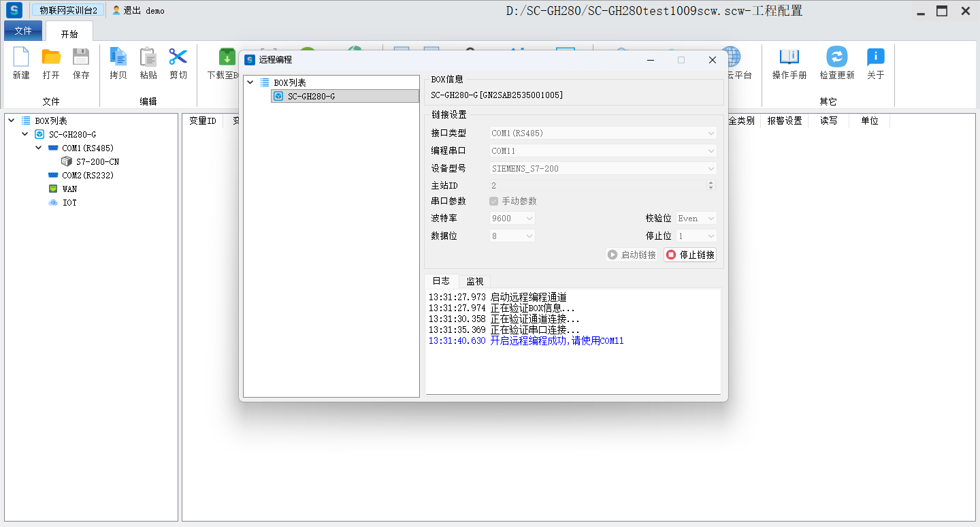Click the logout demo user link
Image resolution: width=980 pixels, height=527 pixels.
[138, 11]
